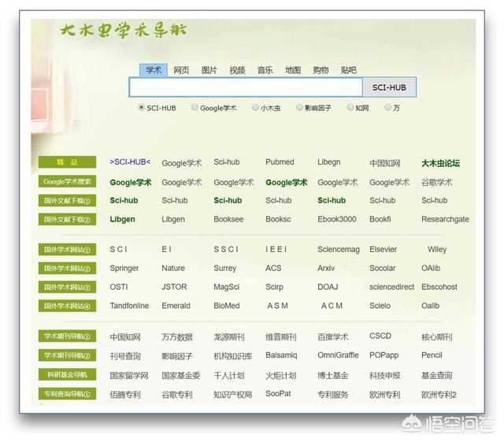Click the Libgen bold link
Image resolution: width=504 pixels, height=442 pixels.
[122, 219]
